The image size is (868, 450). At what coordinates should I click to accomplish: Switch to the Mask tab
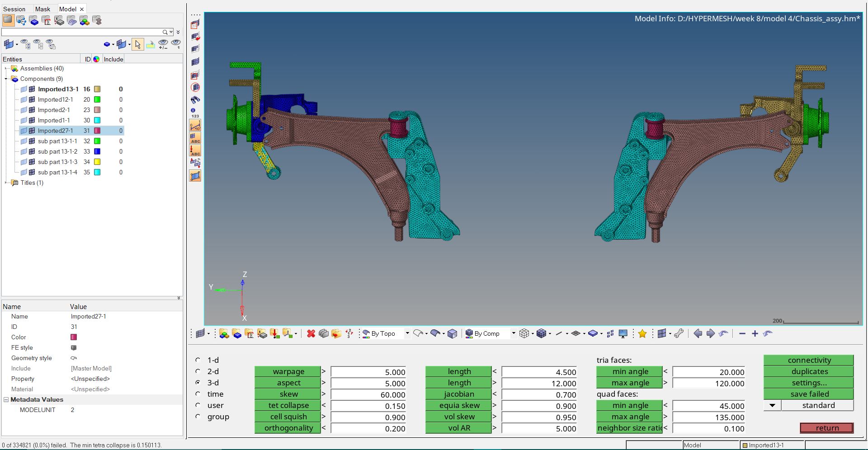tap(43, 9)
